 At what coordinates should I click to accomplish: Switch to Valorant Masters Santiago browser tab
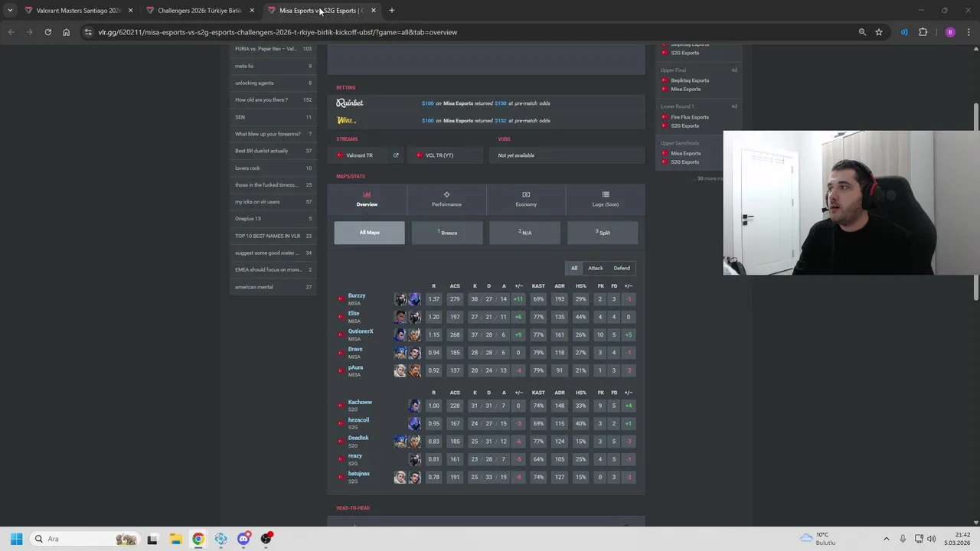pyautogui.click(x=77, y=11)
